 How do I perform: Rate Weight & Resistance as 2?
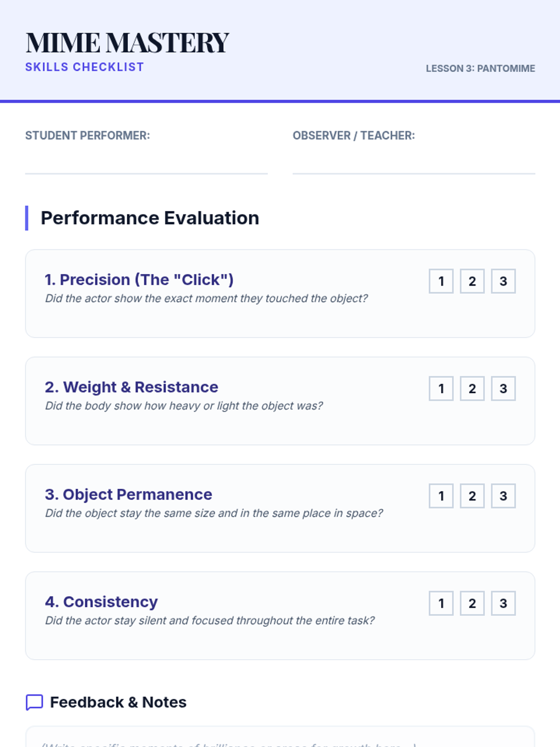(472, 388)
